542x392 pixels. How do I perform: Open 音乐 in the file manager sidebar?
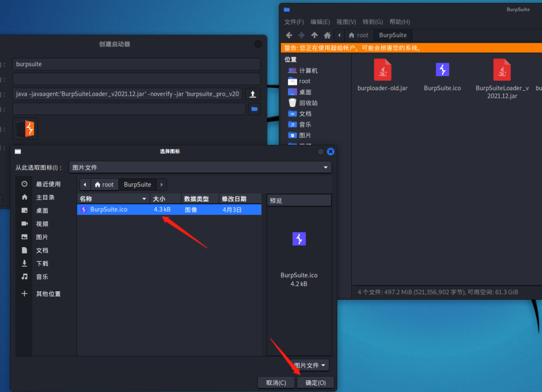pos(300,124)
